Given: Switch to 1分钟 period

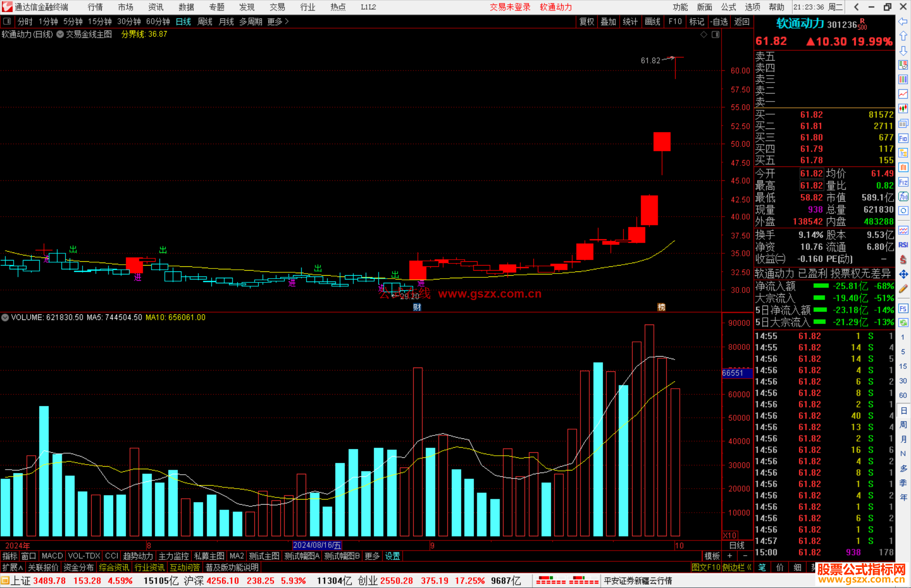Looking at the screenshot, I should coord(48,21).
